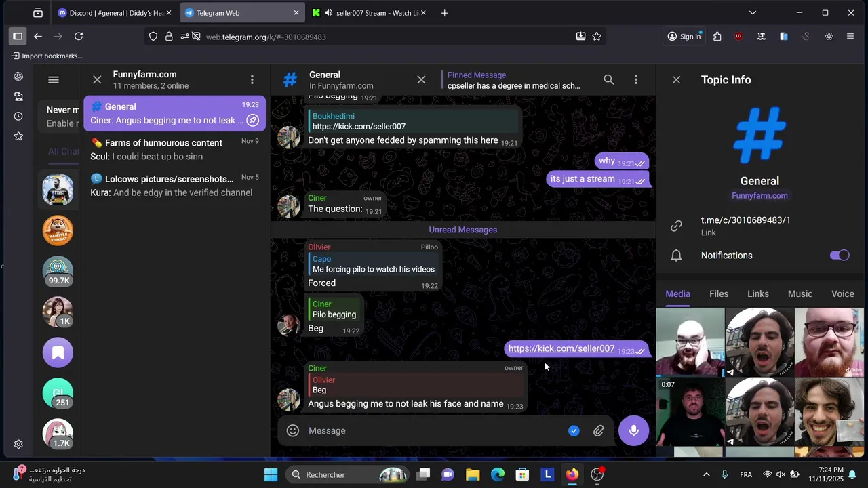868x488 pixels.
Task: Start recording a voice message
Action: pos(633,430)
